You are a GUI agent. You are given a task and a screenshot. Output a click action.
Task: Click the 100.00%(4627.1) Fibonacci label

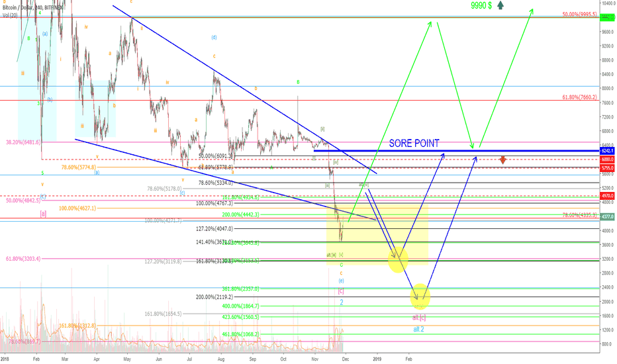pos(77,208)
